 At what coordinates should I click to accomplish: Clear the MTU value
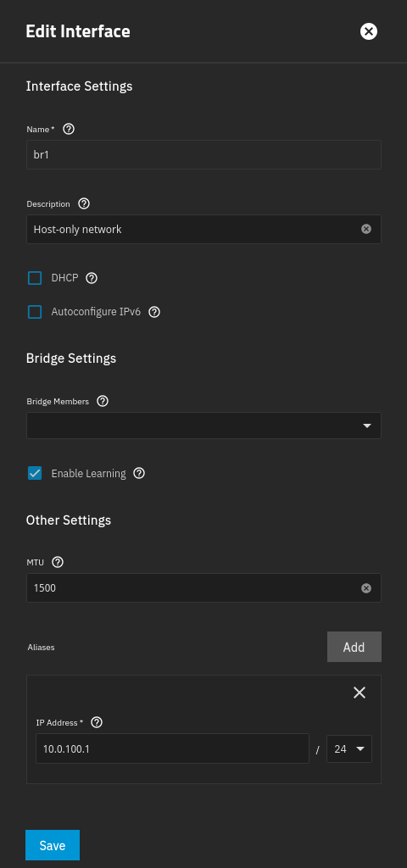click(366, 588)
